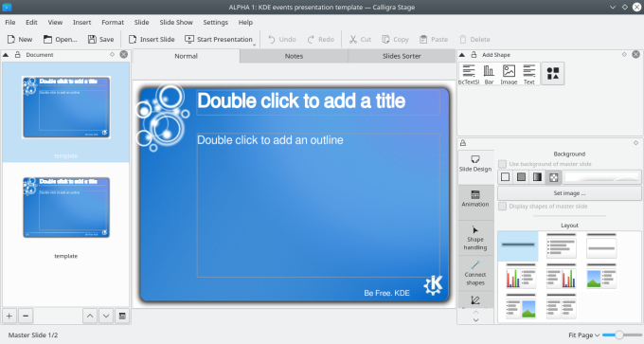Viewport: 644px width, 344px height.
Task: Toggle lock on Add Shape docker
Action: pos(474,55)
